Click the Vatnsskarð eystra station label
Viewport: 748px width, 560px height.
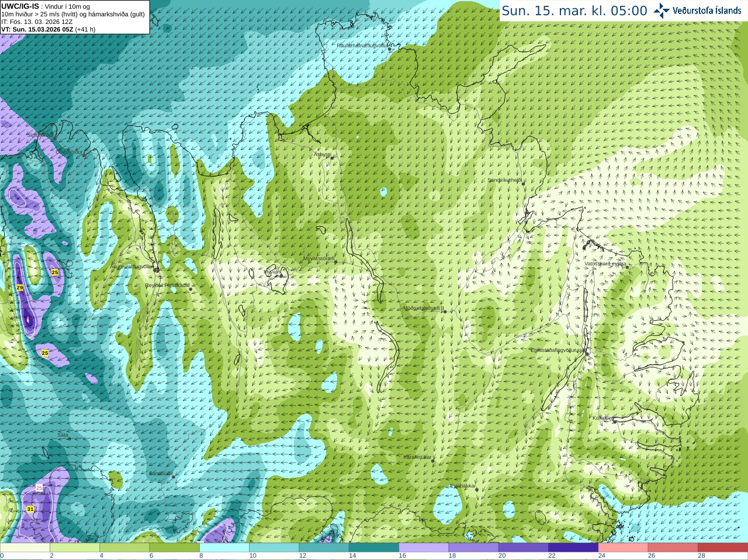605,264
